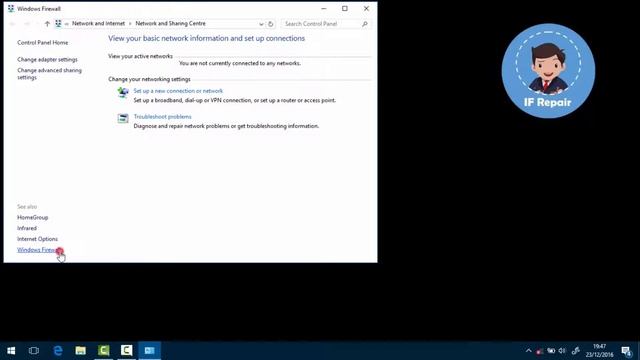This screenshot has height=360, width=640.
Task: Click the volume icon in system tray
Action: pyautogui.click(x=562, y=351)
